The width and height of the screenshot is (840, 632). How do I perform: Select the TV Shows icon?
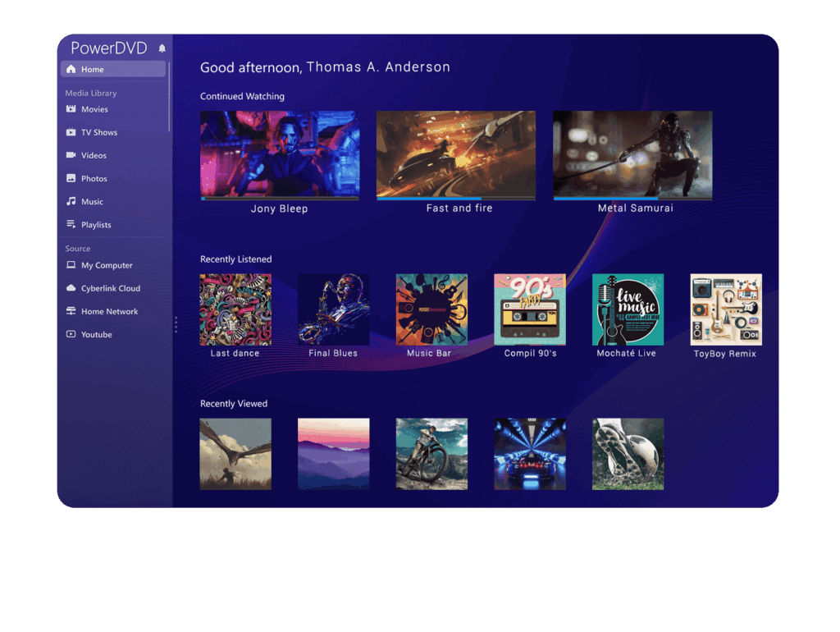point(71,132)
